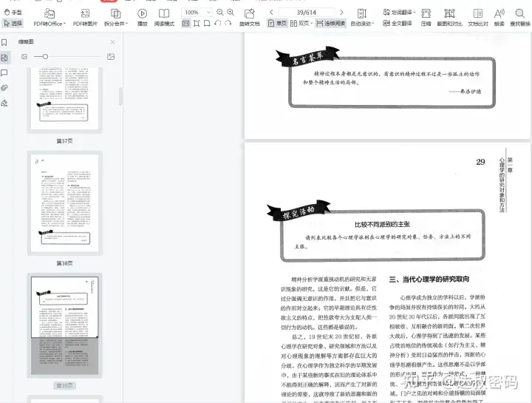This screenshot has height=403, width=532.
Task: Go to the previous page arrow
Action: (x=271, y=13)
